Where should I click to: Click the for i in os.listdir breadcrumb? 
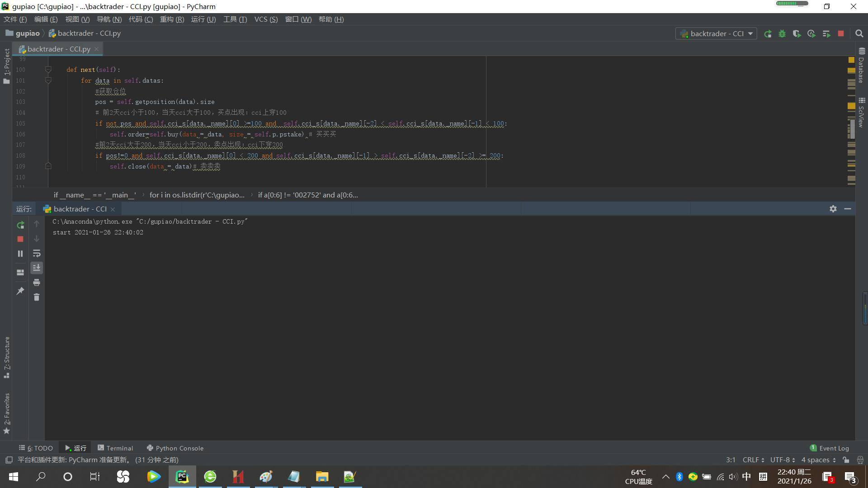197,195
